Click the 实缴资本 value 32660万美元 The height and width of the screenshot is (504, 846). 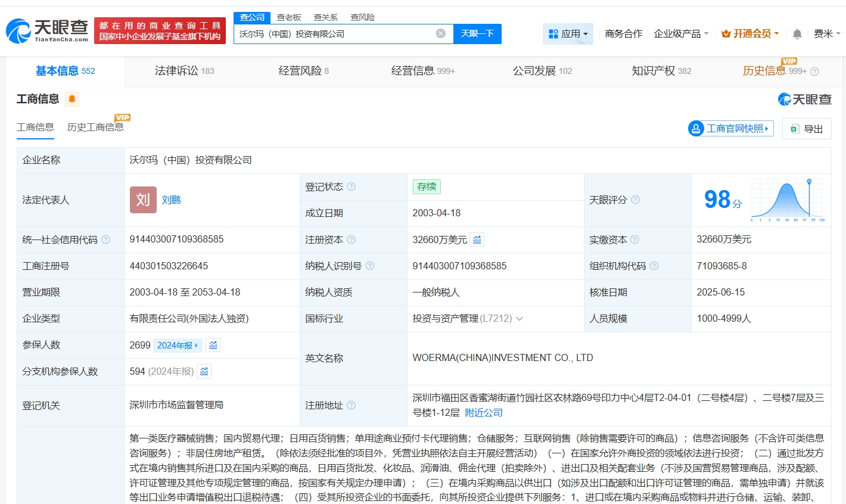724,239
